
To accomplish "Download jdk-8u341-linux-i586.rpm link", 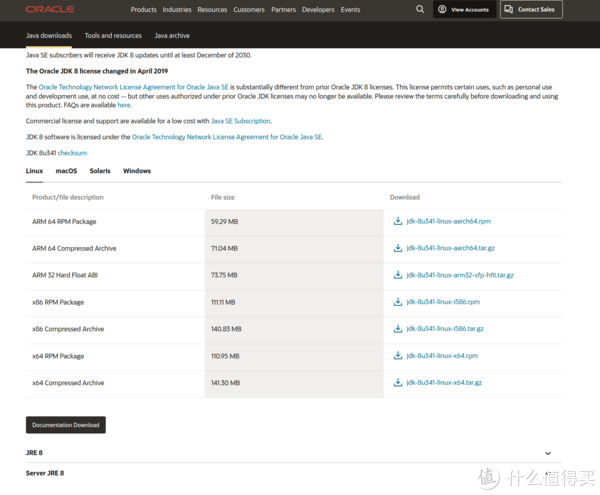I will tap(443, 302).
